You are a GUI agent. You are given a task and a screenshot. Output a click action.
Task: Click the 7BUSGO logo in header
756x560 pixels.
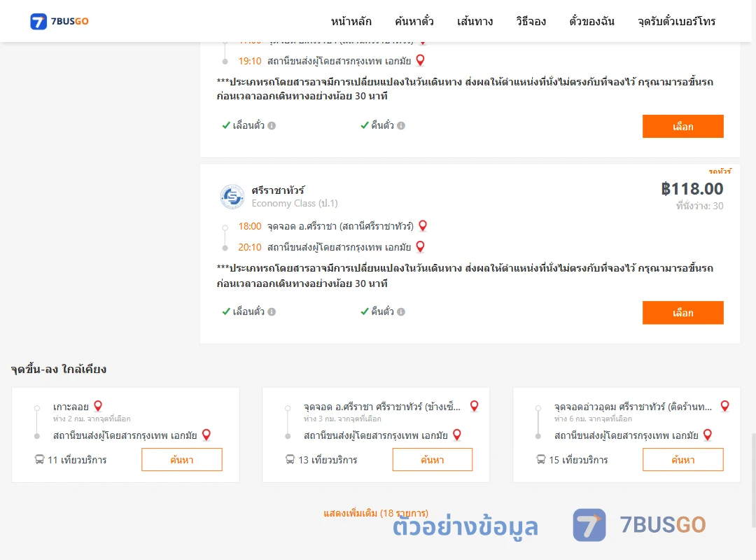coord(59,21)
